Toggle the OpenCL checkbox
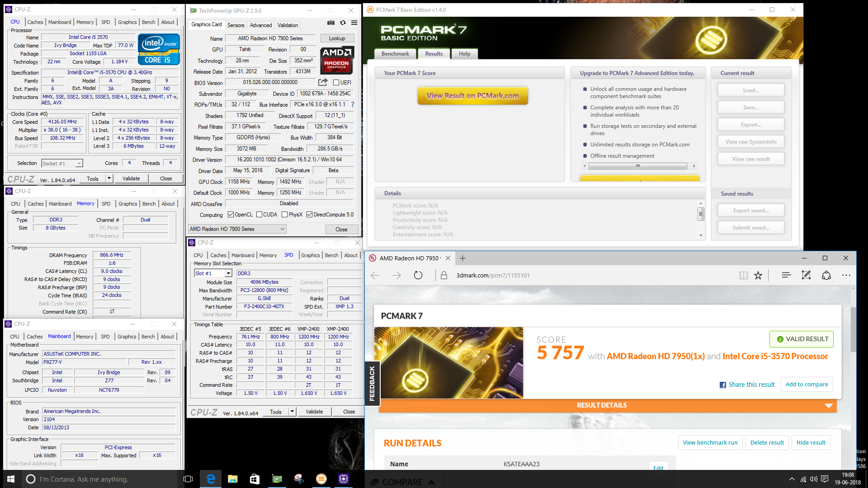This screenshot has width=868, height=488. click(x=231, y=215)
